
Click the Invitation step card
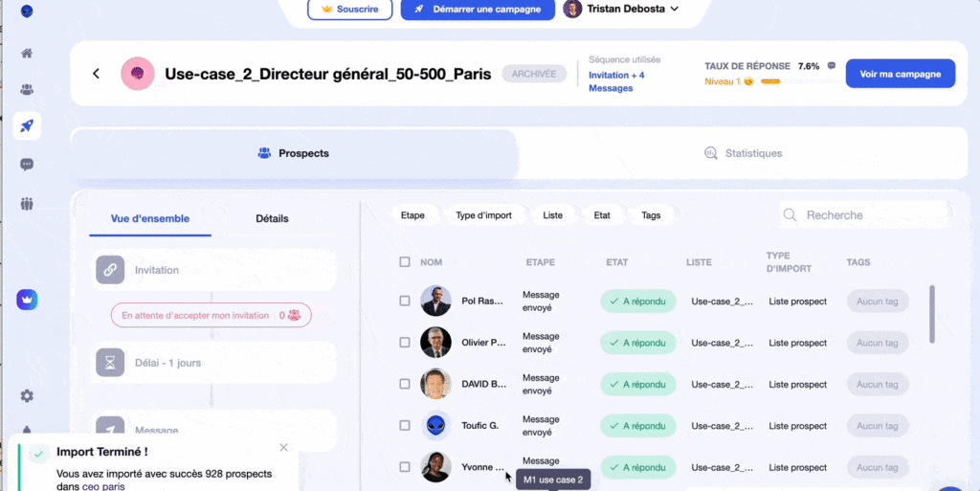(213, 270)
